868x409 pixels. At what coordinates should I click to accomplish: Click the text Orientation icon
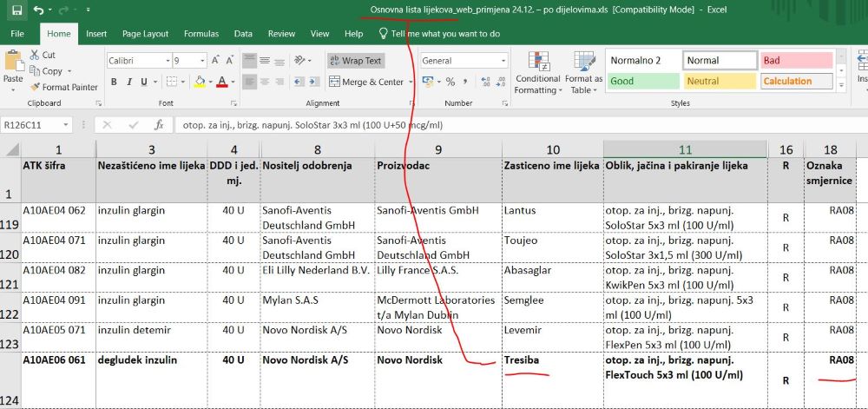pos(299,60)
